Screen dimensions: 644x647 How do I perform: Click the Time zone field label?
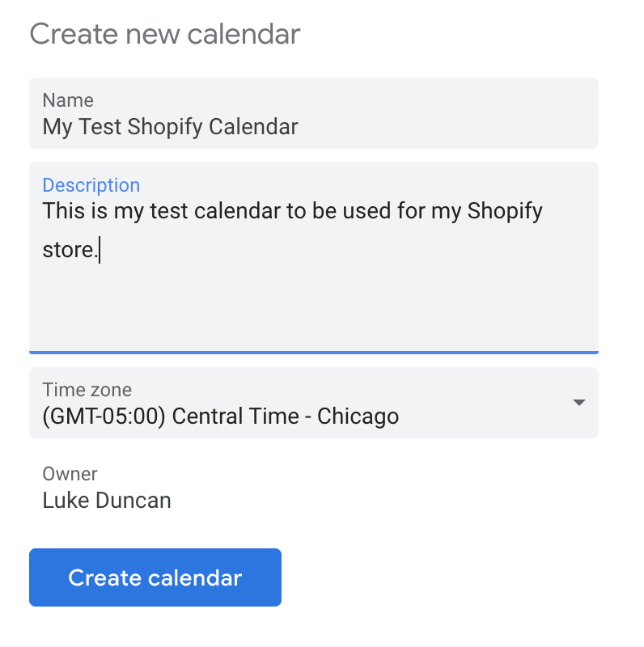coord(87,390)
